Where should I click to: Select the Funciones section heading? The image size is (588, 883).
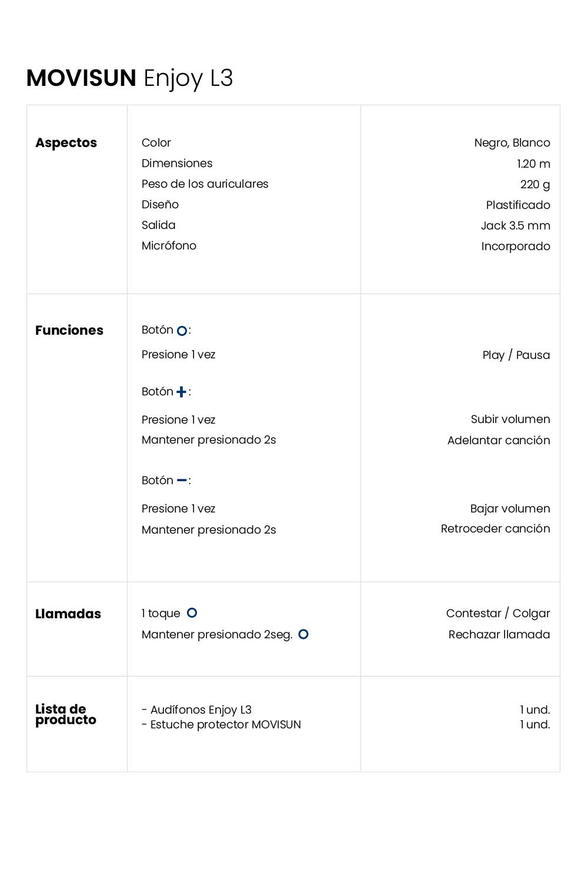click(69, 331)
